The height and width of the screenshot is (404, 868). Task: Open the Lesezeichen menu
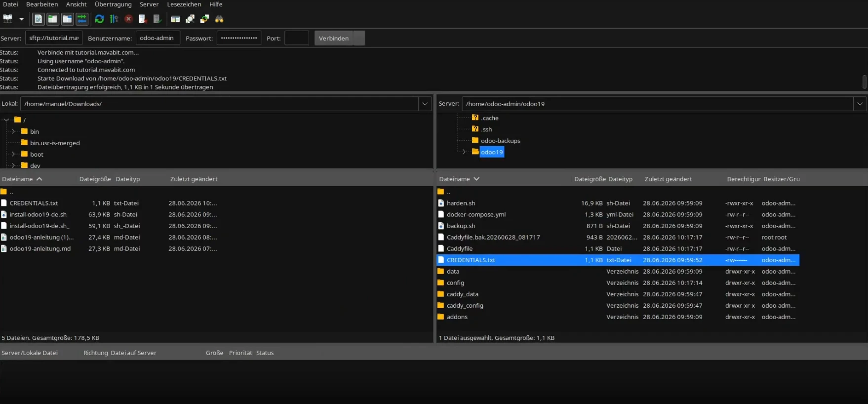(x=184, y=4)
